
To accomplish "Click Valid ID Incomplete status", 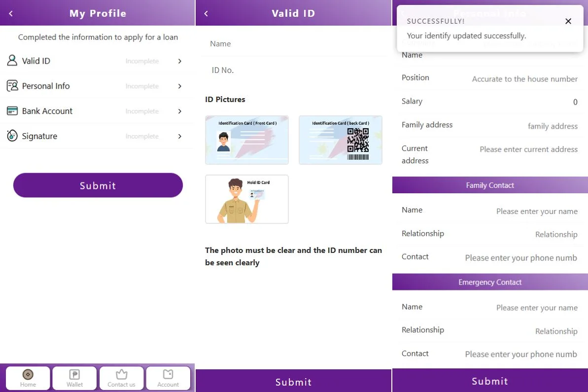I will [142, 61].
